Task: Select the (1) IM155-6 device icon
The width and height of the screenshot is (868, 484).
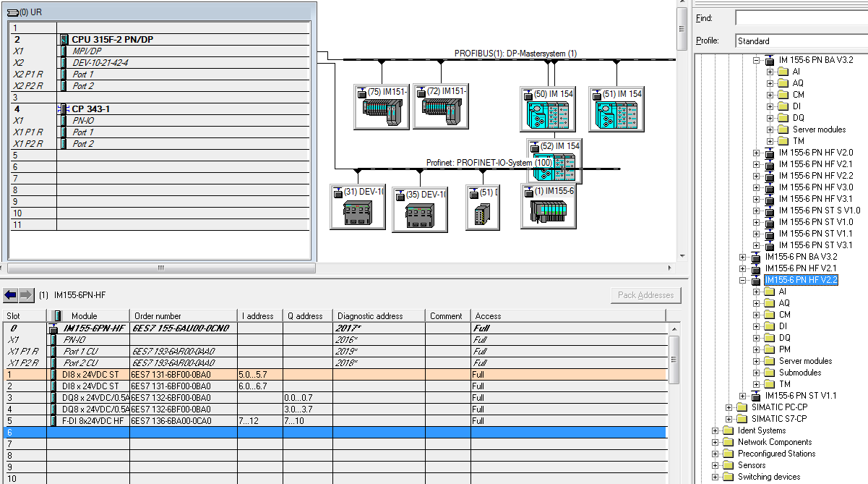Action: pyautogui.click(x=549, y=206)
